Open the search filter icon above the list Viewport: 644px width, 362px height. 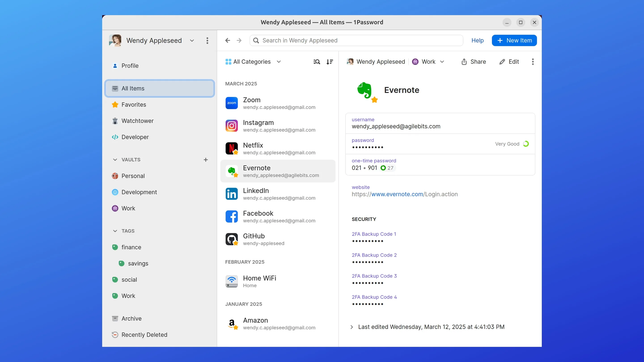click(316, 62)
